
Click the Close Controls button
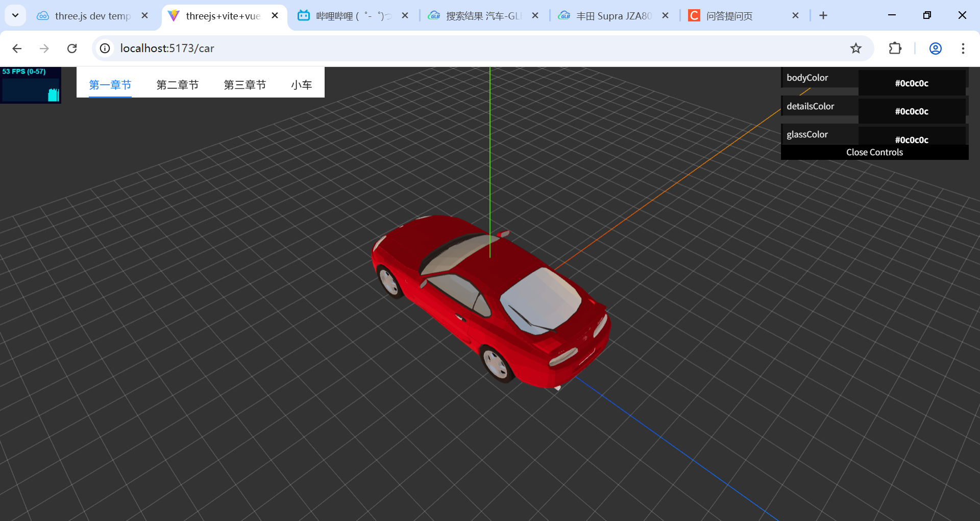pyautogui.click(x=874, y=152)
